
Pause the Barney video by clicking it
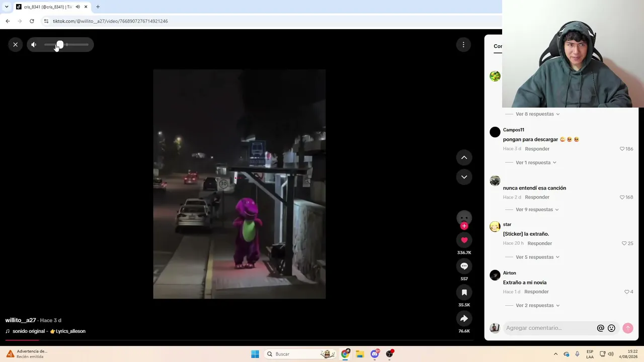[239, 184]
